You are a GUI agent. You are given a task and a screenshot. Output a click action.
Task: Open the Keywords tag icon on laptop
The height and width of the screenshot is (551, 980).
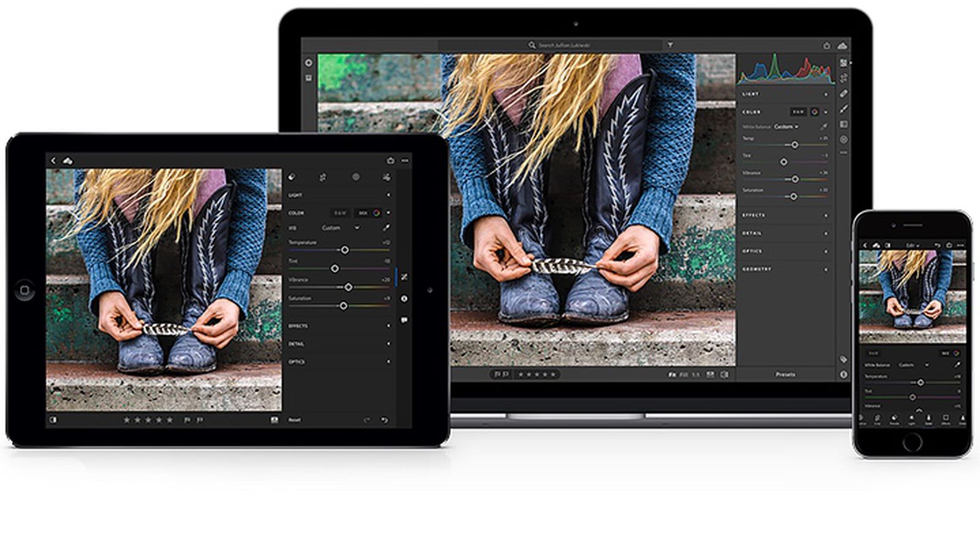point(843,359)
